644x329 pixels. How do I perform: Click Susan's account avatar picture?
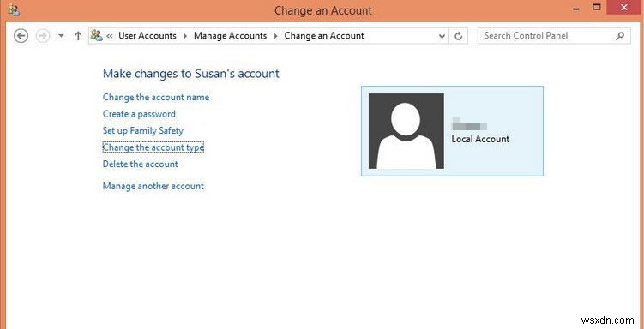click(406, 131)
